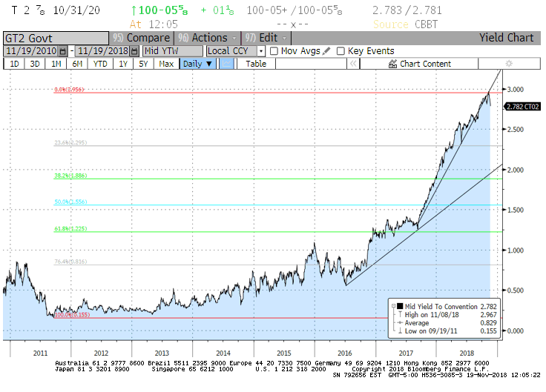Click the Average 0.829 legend row
This screenshot has height=392, width=546.
click(447, 323)
